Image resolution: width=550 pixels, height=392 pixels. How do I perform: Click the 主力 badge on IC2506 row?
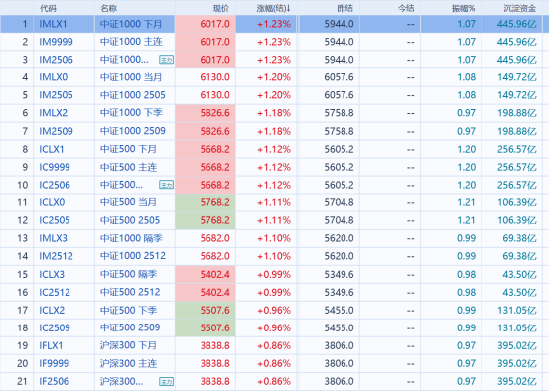coord(166,185)
